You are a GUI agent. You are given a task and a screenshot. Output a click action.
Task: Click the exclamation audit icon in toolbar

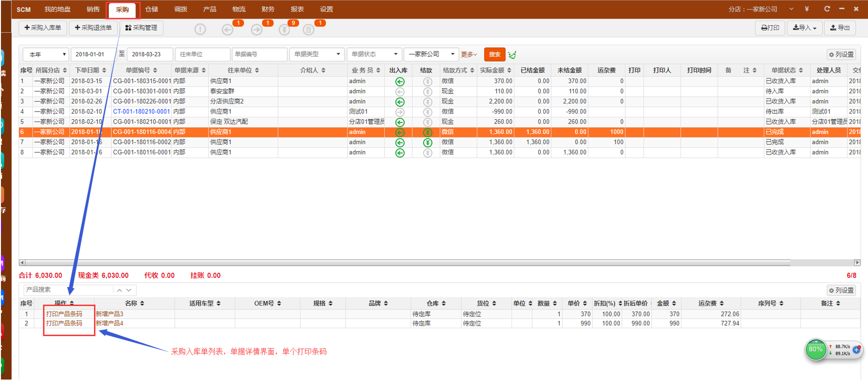click(200, 30)
